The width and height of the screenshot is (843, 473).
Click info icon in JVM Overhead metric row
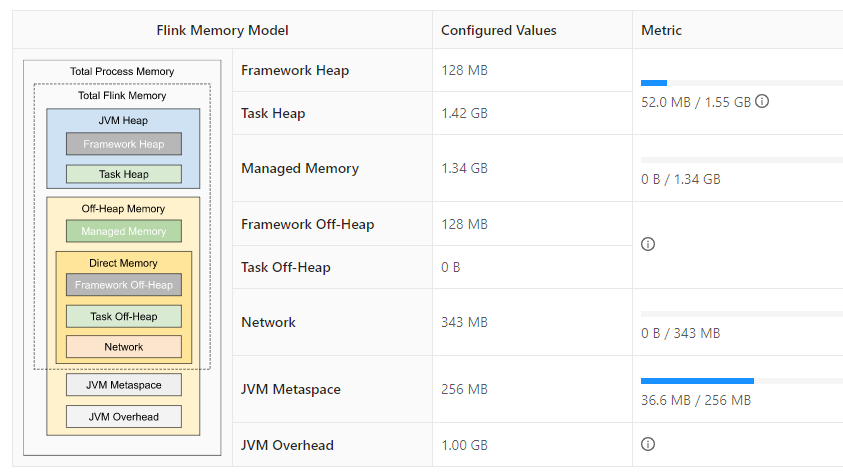pos(647,445)
